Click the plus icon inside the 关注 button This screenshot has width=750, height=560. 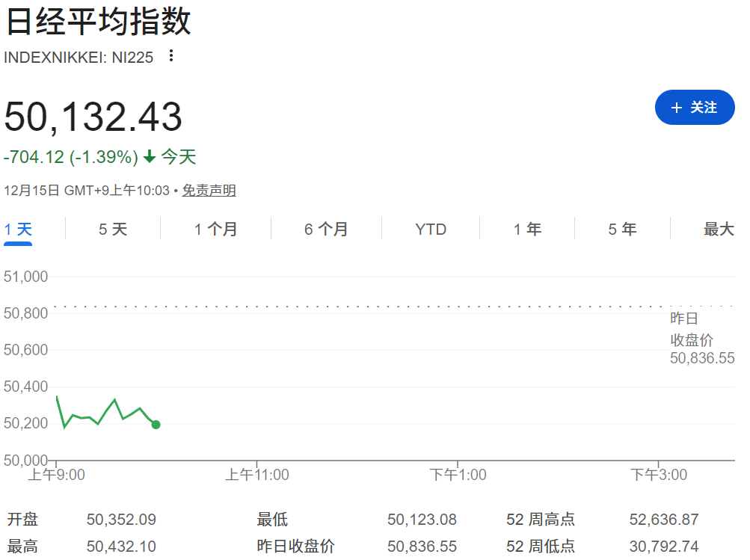[679, 107]
